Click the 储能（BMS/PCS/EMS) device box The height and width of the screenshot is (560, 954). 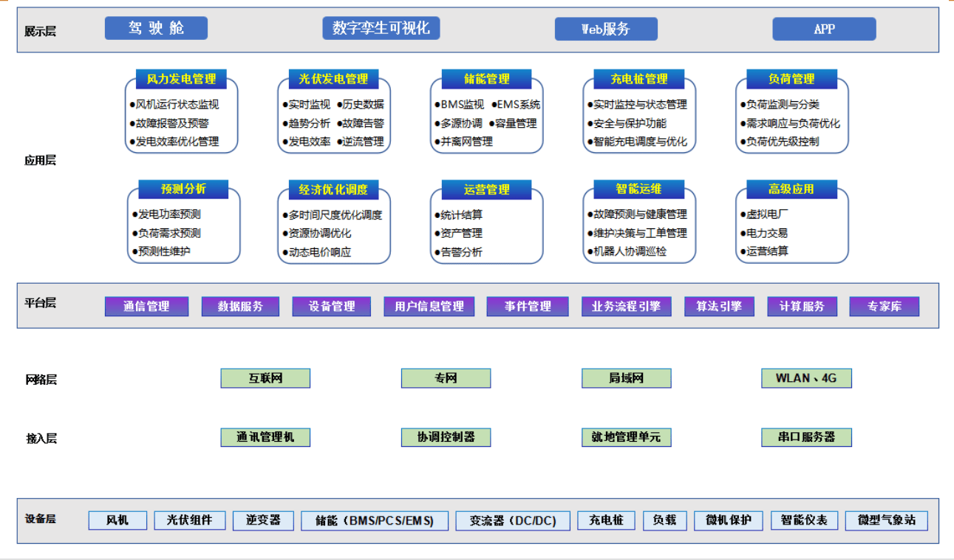click(x=375, y=521)
